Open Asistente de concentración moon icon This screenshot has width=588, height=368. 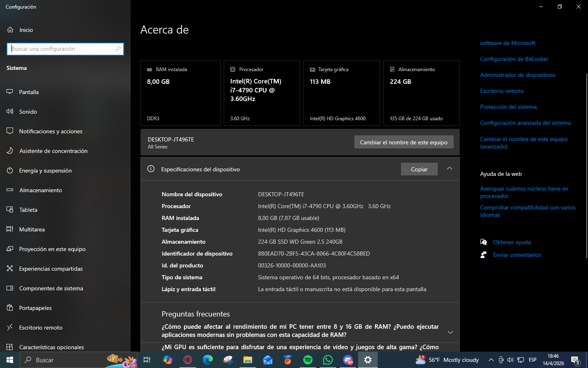click(x=10, y=150)
